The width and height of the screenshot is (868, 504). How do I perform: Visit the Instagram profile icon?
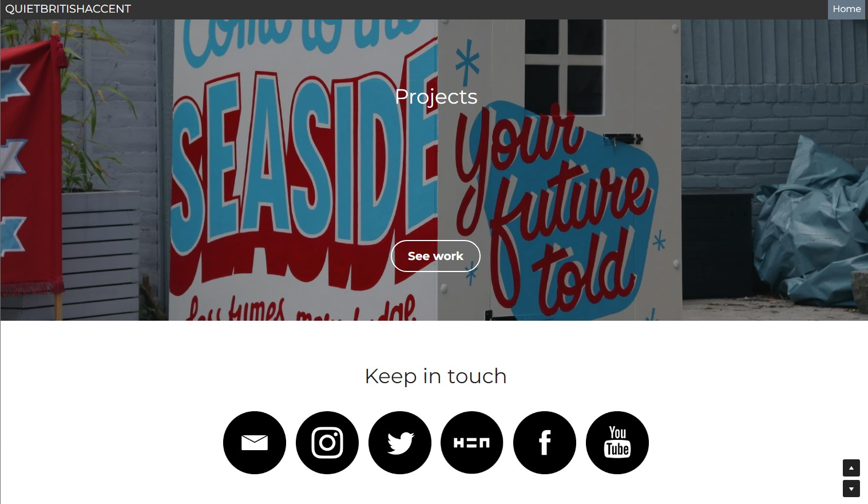coord(327,443)
